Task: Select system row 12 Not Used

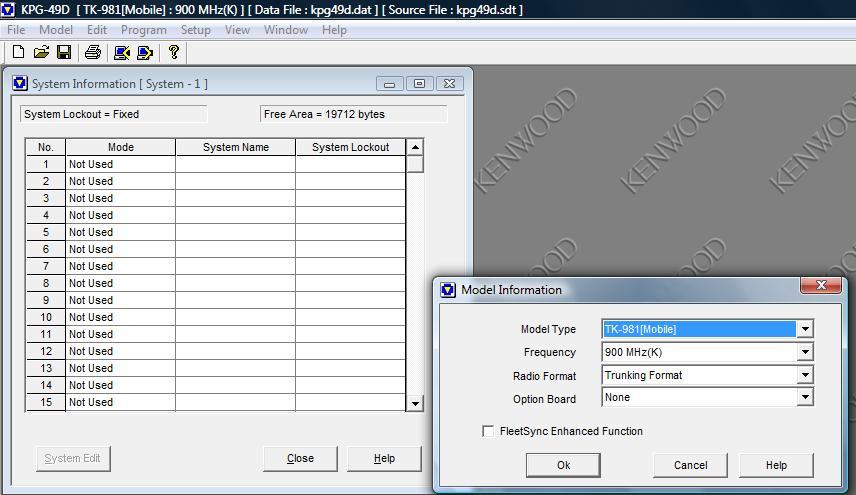Action: point(120,351)
